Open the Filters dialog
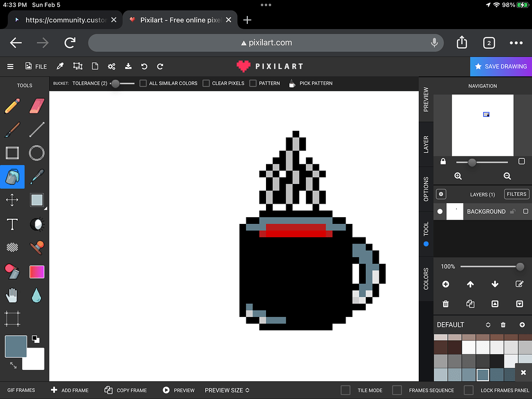 (x=516, y=194)
